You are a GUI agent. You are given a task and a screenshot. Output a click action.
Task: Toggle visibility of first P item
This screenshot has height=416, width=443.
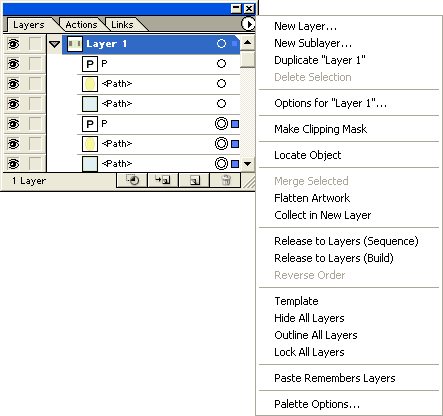[13, 64]
